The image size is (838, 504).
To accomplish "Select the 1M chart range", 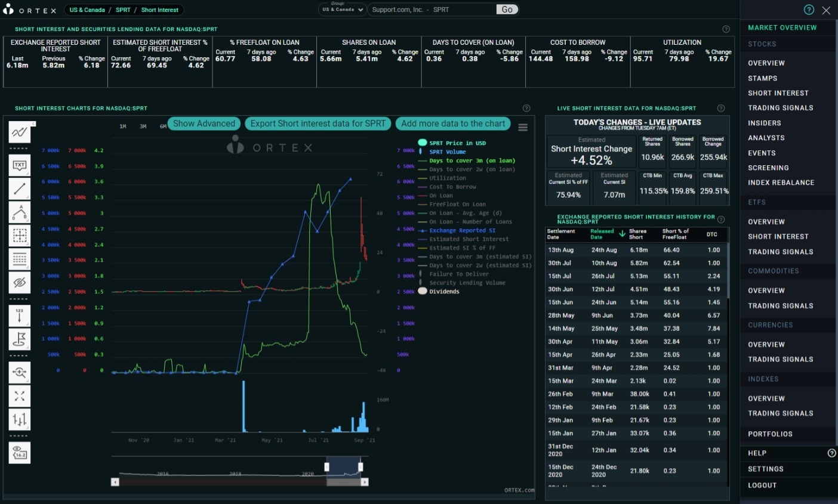I will [123, 126].
